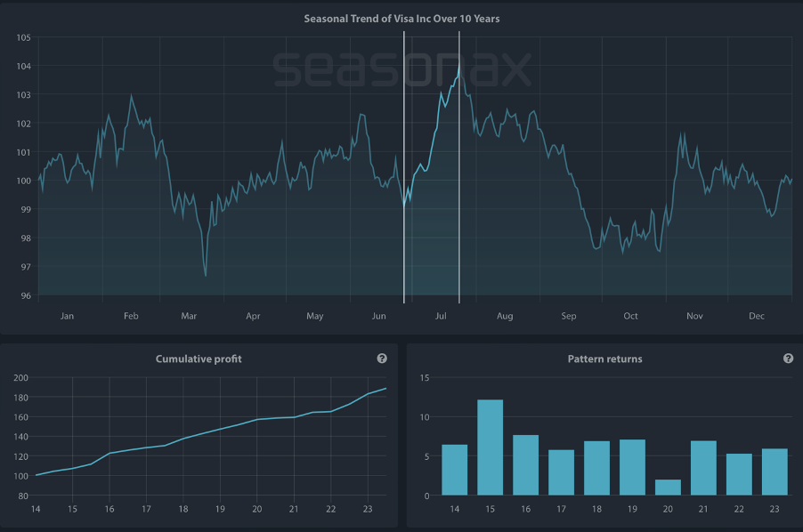
Task: Click the 'Cumulative profit' panel title
Action: tap(199, 359)
